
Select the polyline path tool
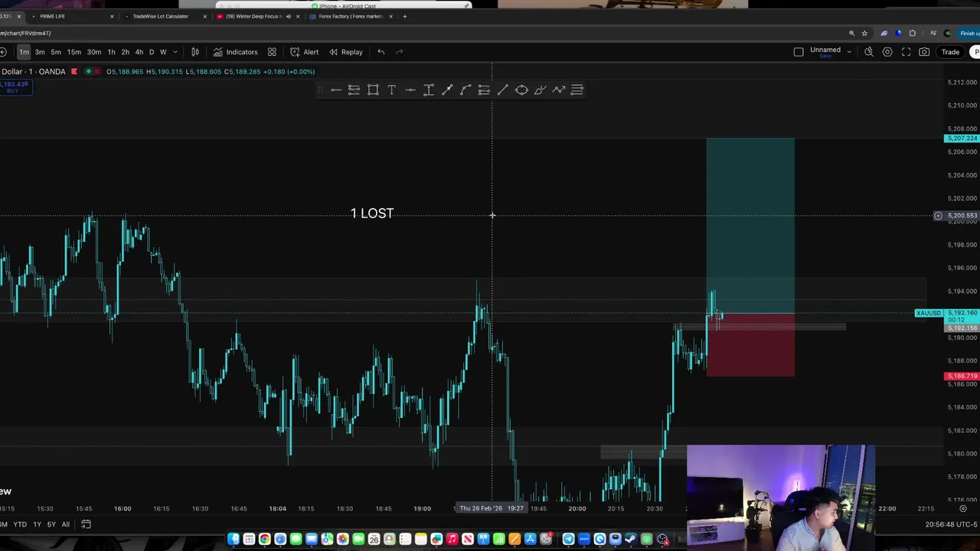point(559,90)
